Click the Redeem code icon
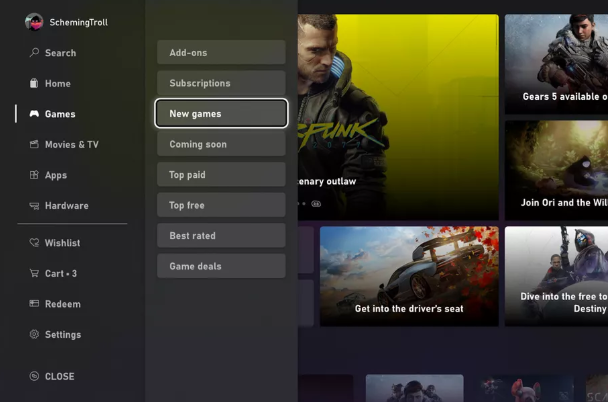The image size is (608, 402). [34, 304]
